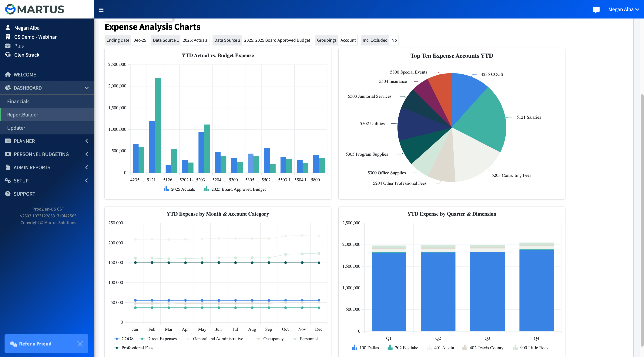Click the Admin Reports document icon
Screen dimensions: 644x357
pos(8,167)
